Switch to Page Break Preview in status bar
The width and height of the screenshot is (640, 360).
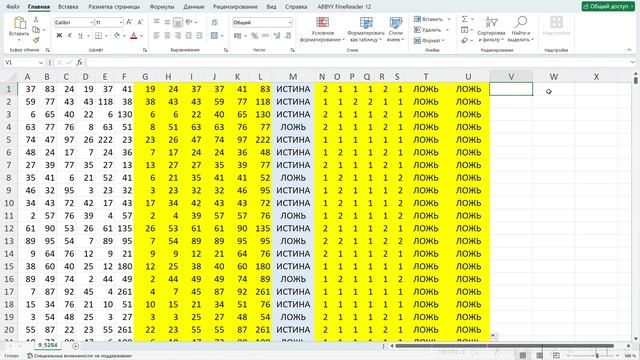pos(556,356)
